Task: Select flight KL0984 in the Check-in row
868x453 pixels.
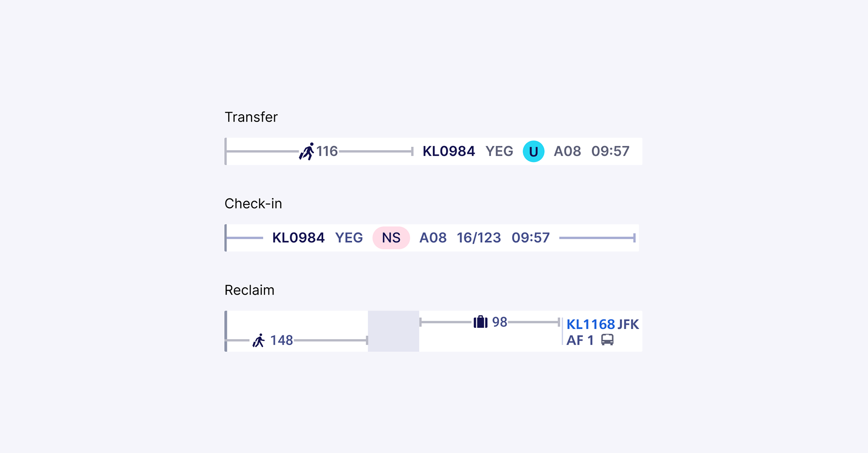Action: [298, 238]
